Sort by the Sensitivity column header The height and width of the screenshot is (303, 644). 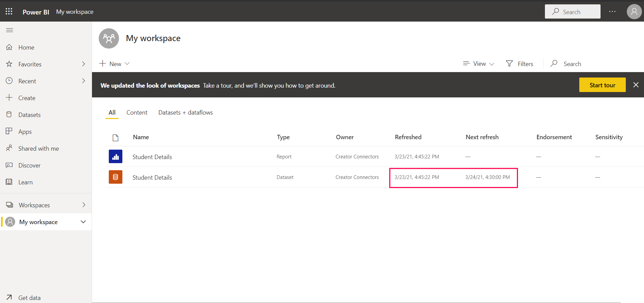[609, 137]
